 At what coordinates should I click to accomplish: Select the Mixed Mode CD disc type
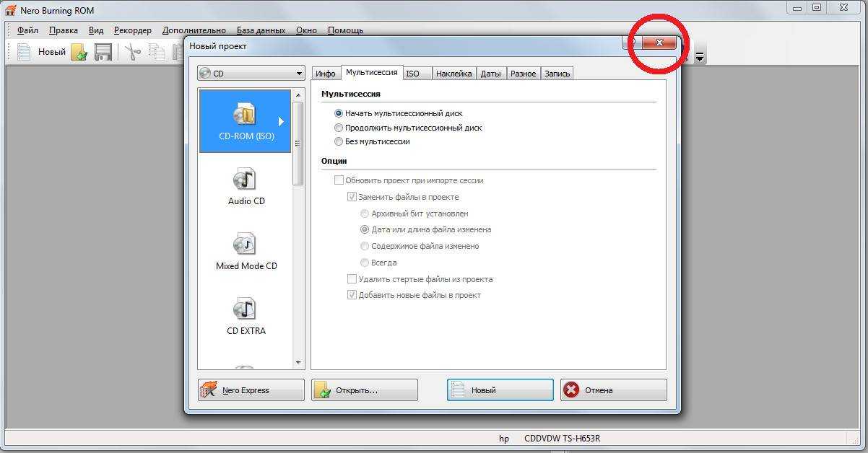pos(246,251)
